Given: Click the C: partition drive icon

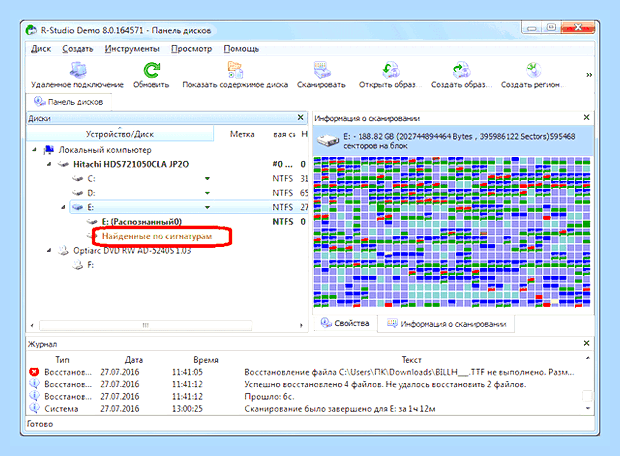Looking at the screenshot, I should coord(78,179).
